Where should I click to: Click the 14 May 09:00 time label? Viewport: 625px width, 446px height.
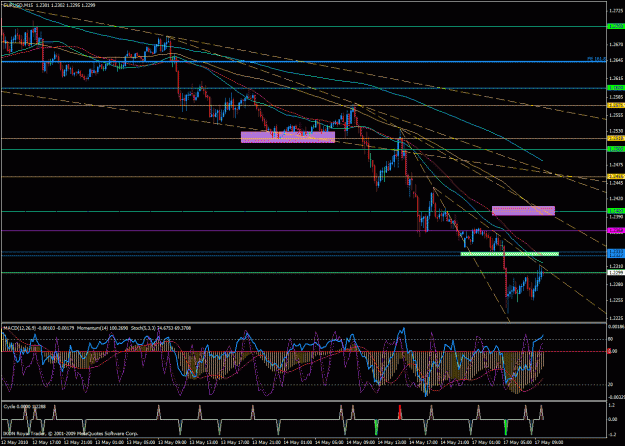coord(361,442)
